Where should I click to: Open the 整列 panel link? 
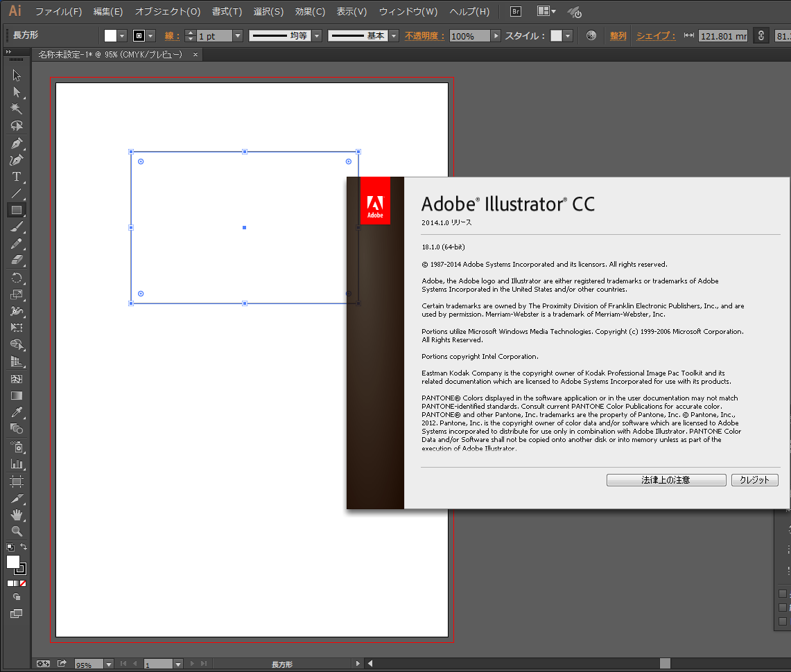(x=618, y=36)
